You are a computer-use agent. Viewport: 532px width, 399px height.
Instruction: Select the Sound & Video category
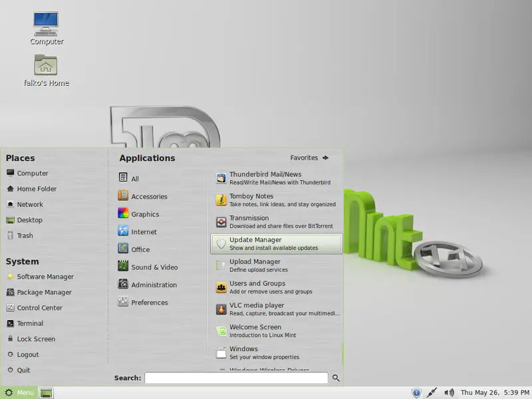(x=148, y=267)
